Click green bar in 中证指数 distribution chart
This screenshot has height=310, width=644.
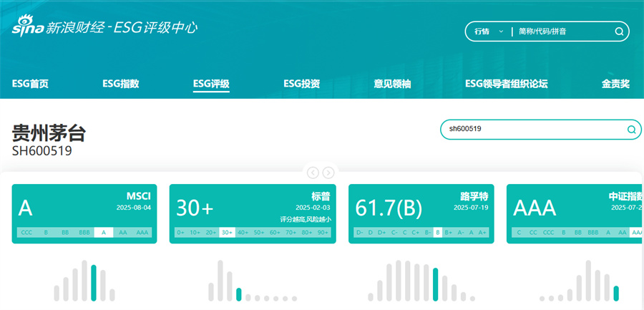click(616, 293)
